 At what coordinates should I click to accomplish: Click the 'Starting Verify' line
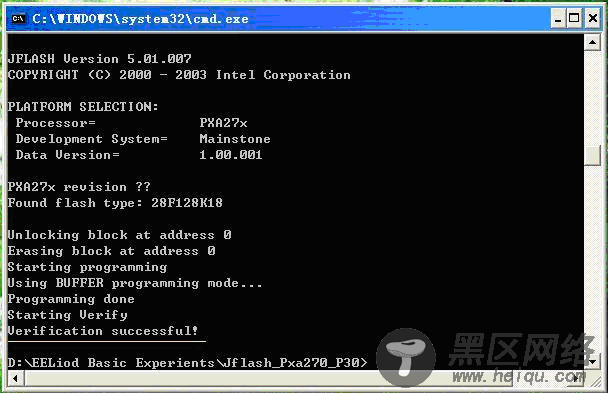[67, 315]
